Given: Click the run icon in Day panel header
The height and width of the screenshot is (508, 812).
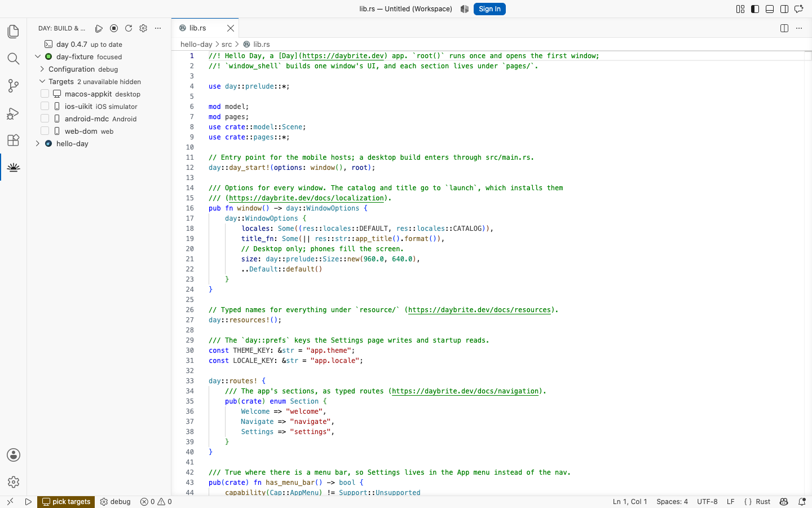Looking at the screenshot, I should tap(99, 28).
